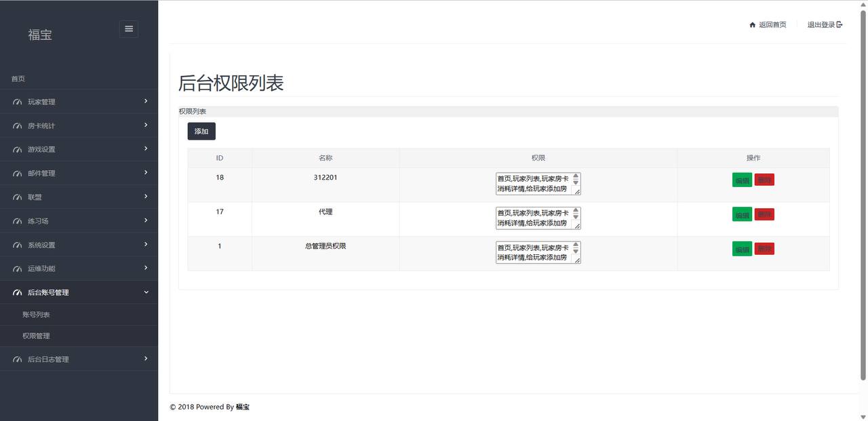Open the 账号列表 submenu item
This screenshot has height=421, width=868.
pos(36,315)
